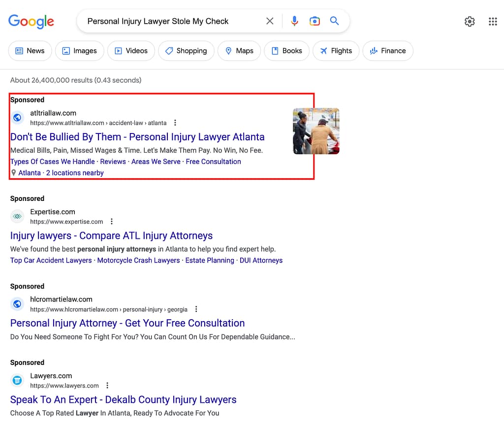Open Google settings gear icon
504x425 pixels.
[x=470, y=22]
